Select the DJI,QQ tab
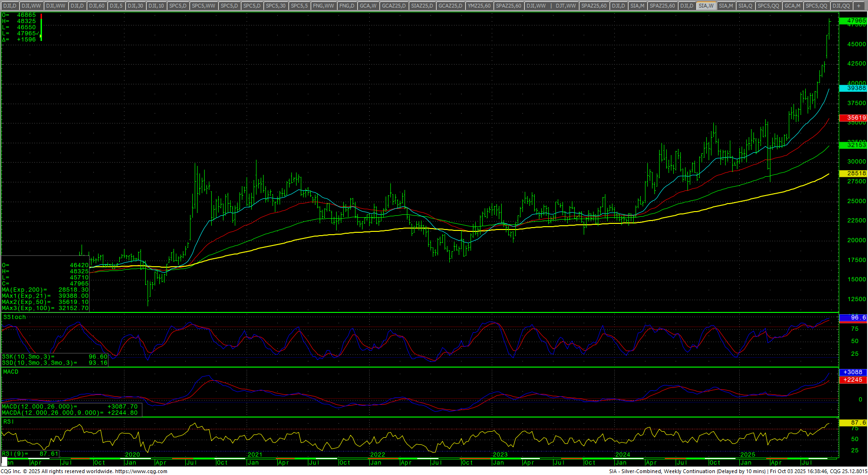This screenshot has width=868, height=475. point(841,6)
